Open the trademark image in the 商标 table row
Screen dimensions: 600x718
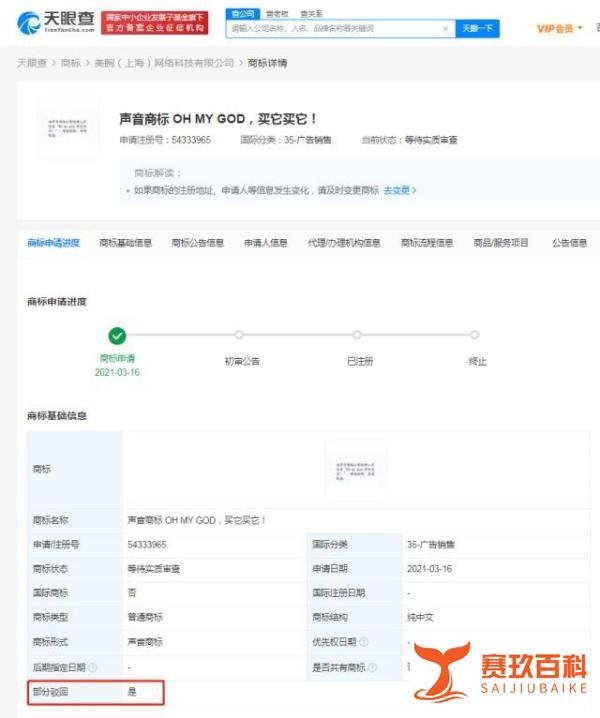click(x=356, y=470)
